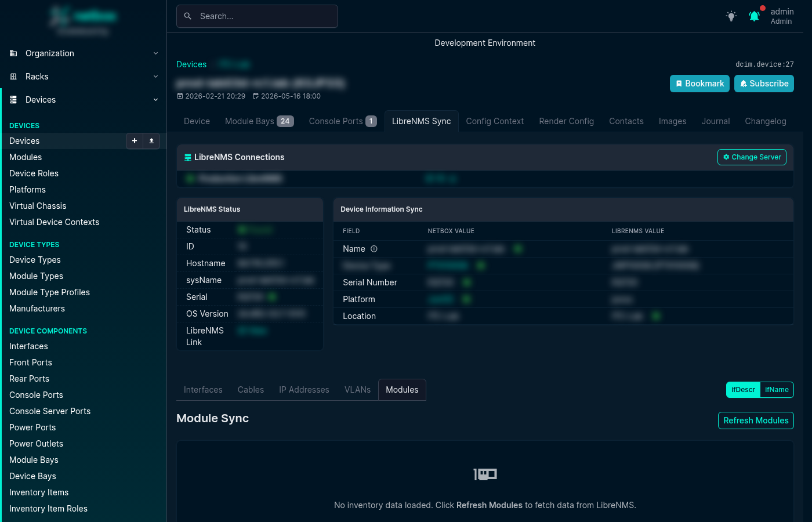Open the admin user menu

tap(782, 16)
